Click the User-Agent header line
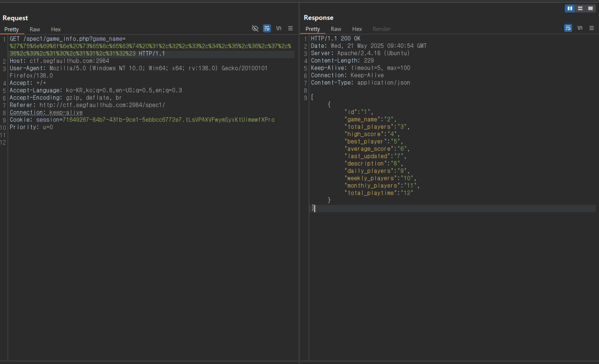This screenshot has height=364, width=599. click(x=139, y=72)
